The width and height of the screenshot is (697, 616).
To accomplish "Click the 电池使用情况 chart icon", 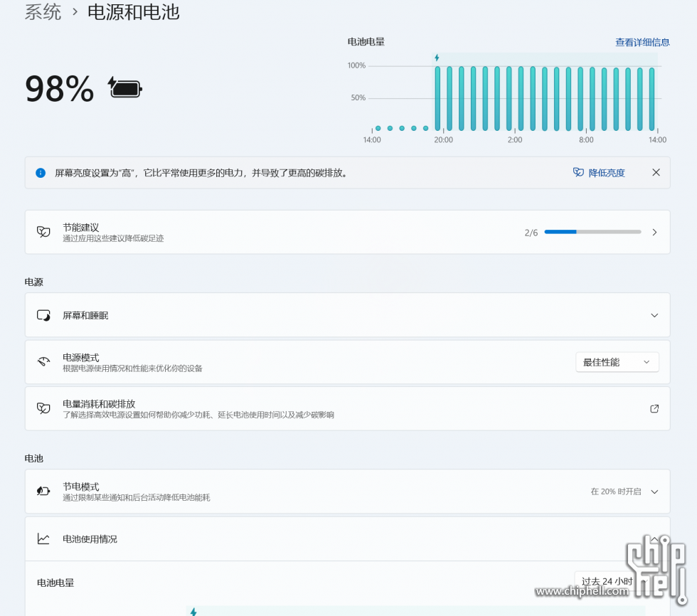I will tap(43, 539).
